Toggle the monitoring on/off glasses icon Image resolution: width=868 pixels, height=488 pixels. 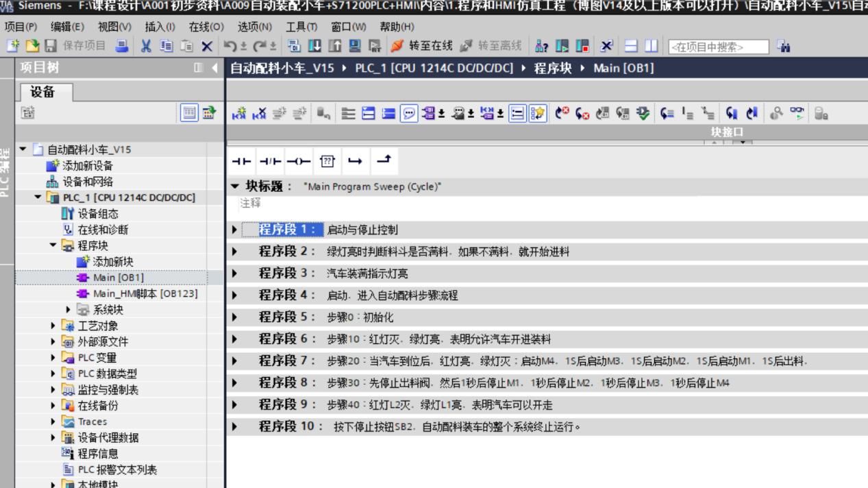[x=797, y=113]
